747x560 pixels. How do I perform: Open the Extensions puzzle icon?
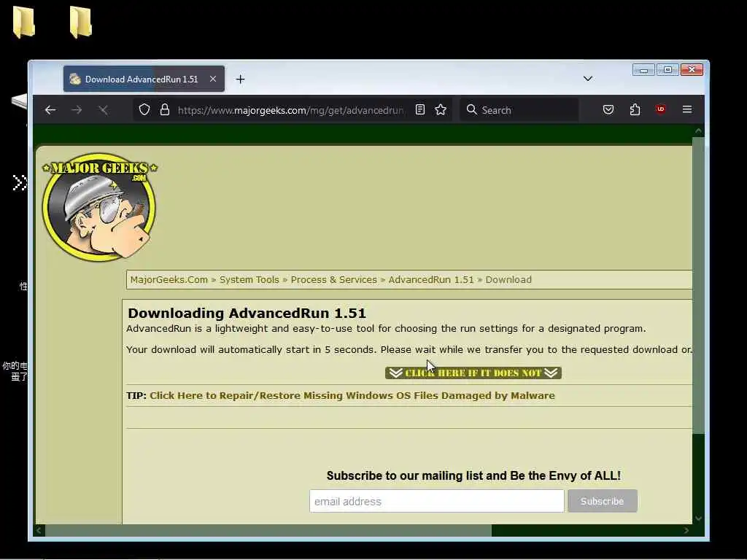coord(635,110)
